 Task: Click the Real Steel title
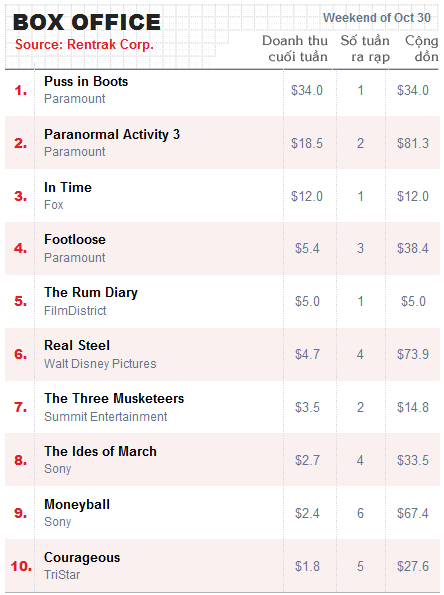click(77, 345)
